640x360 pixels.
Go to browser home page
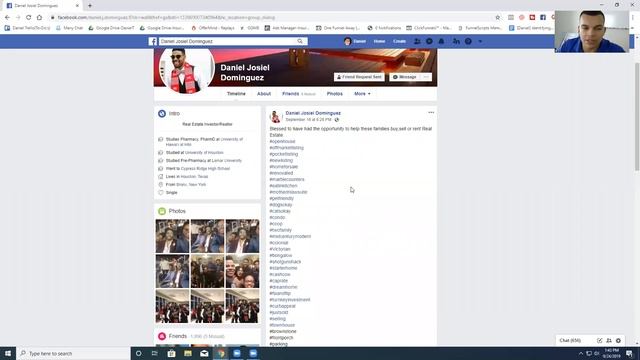[x=39, y=18]
